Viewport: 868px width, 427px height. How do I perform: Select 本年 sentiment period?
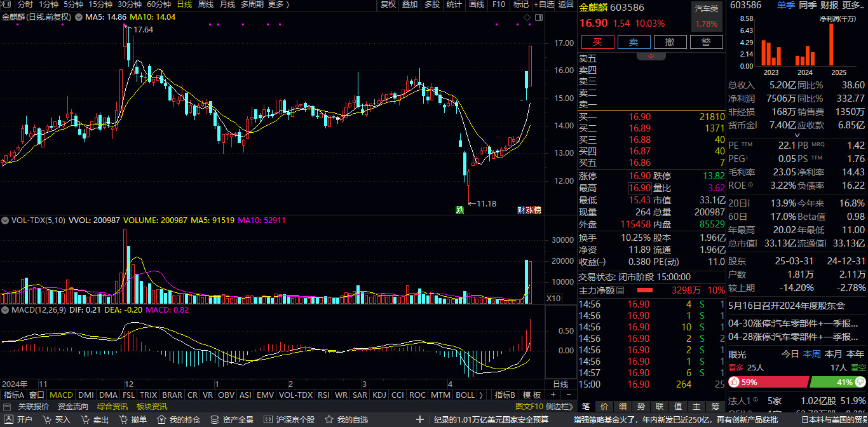pos(855,354)
